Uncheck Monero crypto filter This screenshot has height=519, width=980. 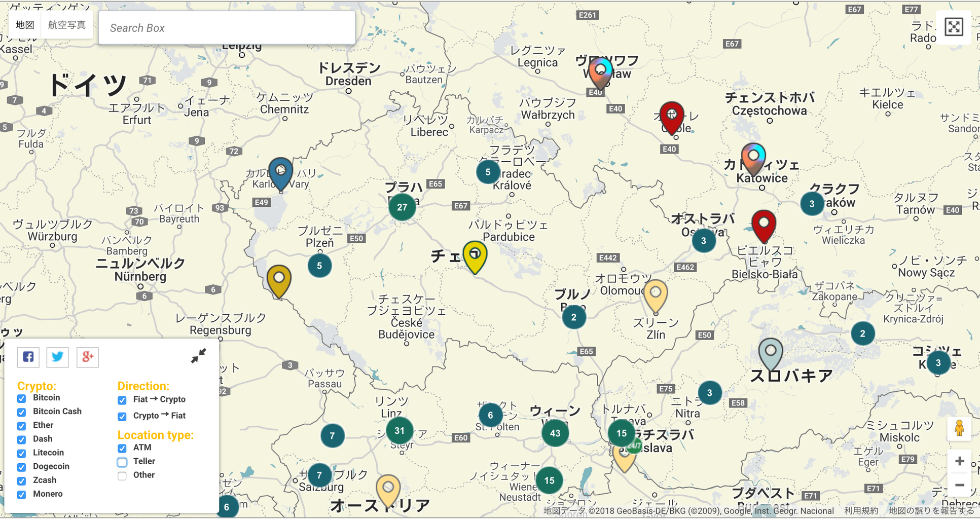coord(21,494)
